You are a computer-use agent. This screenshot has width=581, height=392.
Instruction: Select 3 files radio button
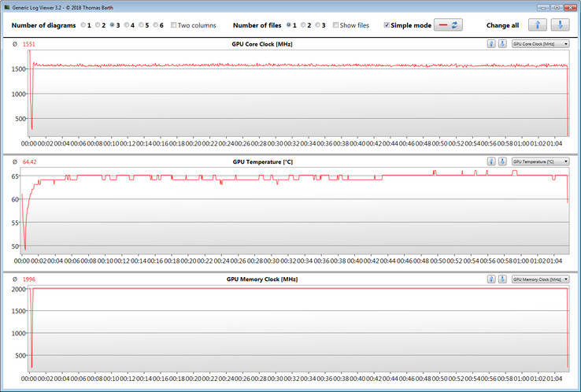[317, 25]
